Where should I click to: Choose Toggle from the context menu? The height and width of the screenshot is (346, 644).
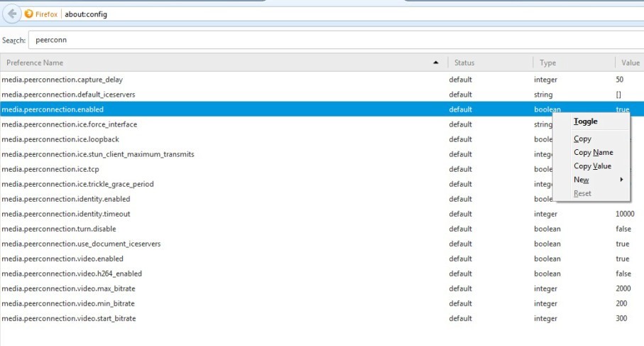click(x=585, y=121)
